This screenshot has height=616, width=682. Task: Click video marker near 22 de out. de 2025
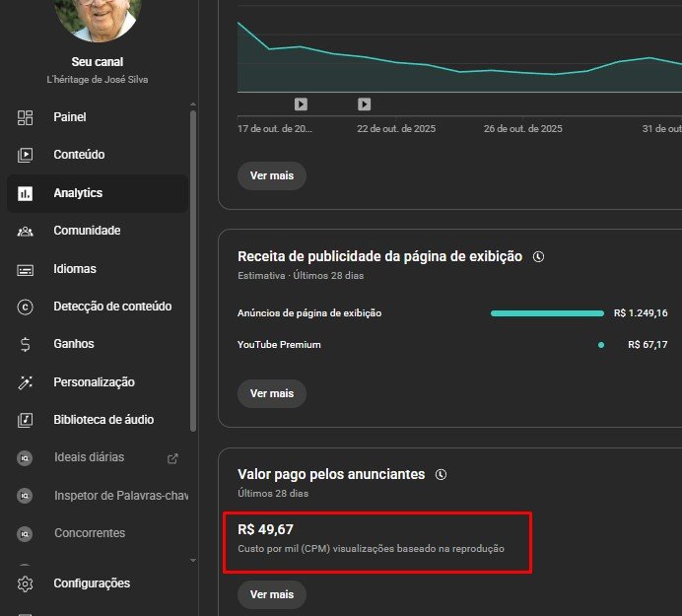coord(364,103)
